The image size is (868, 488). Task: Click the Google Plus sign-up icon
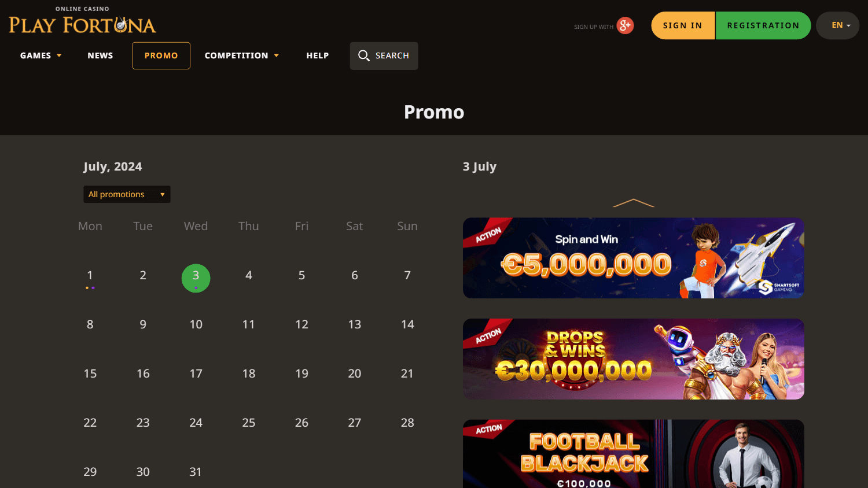click(x=625, y=25)
